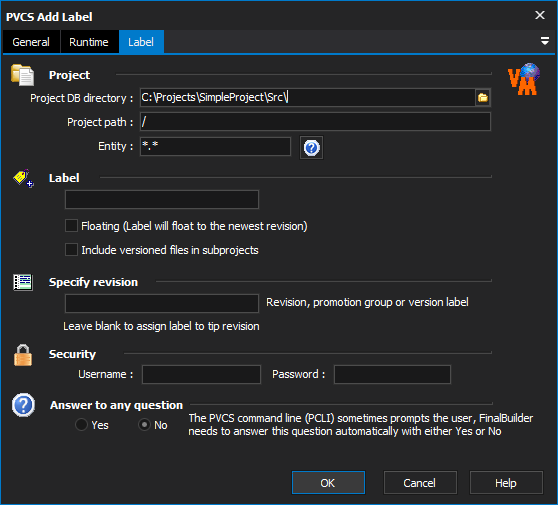The height and width of the screenshot is (505, 558).
Task: Focus the Label name text box
Action: pyautogui.click(x=162, y=199)
